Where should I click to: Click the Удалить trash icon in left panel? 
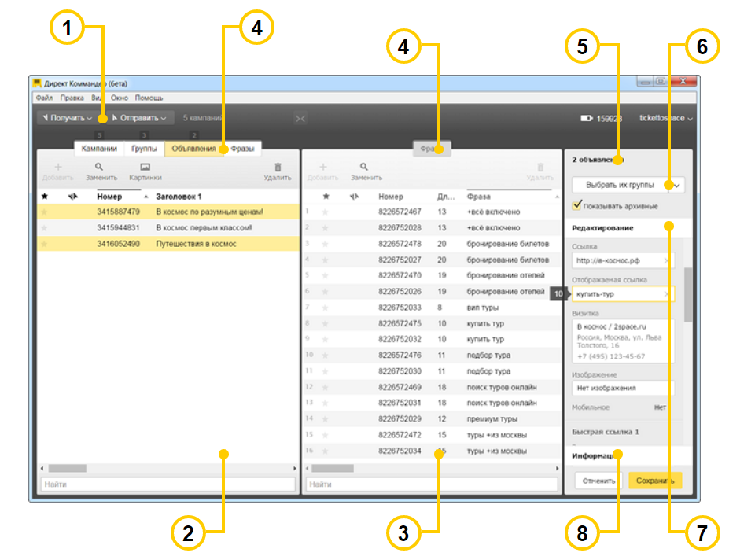[x=278, y=167]
